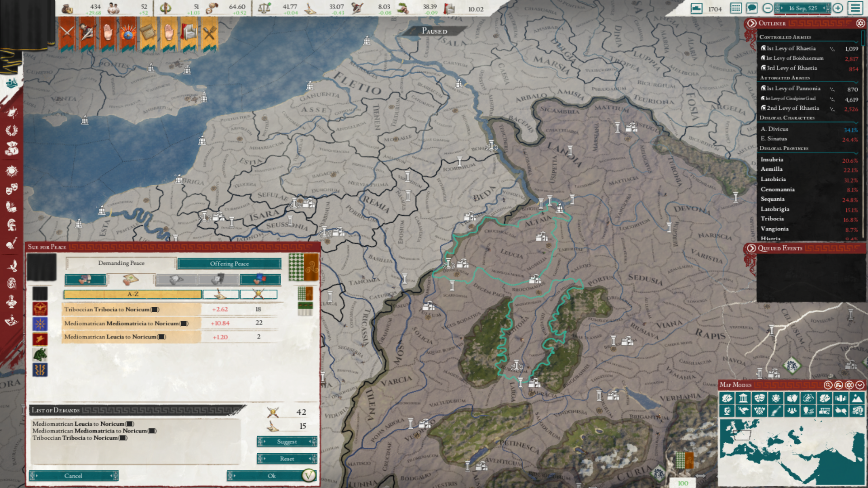The width and height of the screenshot is (868, 488).
Task: Open the calendar grid icon in top bar
Action: tap(736, 8)
